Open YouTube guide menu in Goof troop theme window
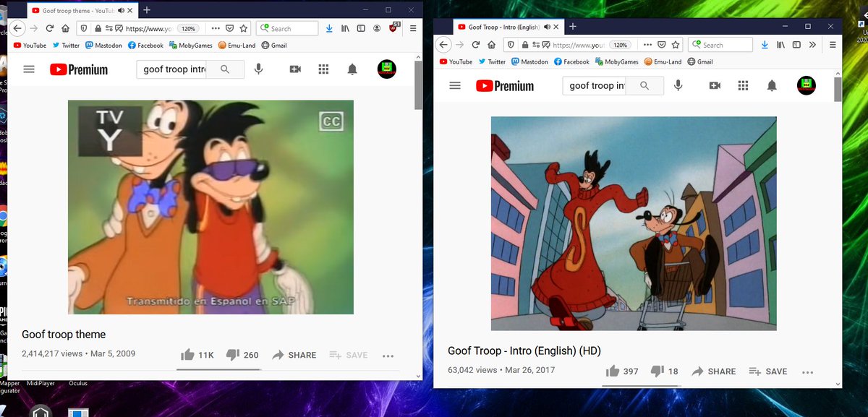 click(x=29, y=69)
